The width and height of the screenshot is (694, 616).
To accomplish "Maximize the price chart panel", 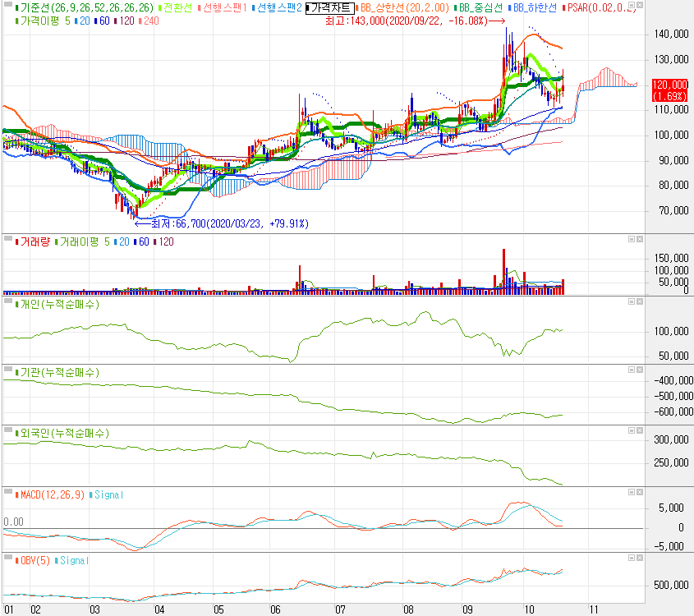I will [x=632, y=5].
